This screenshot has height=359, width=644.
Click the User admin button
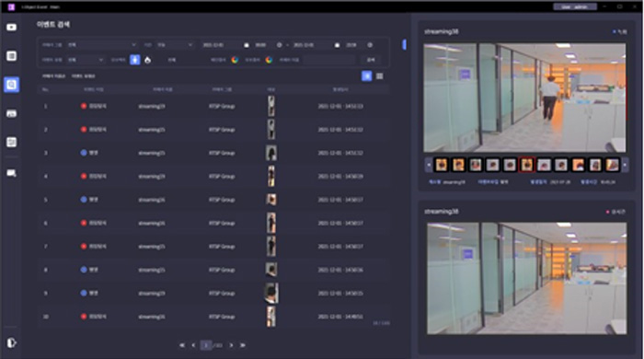[575, 7]
